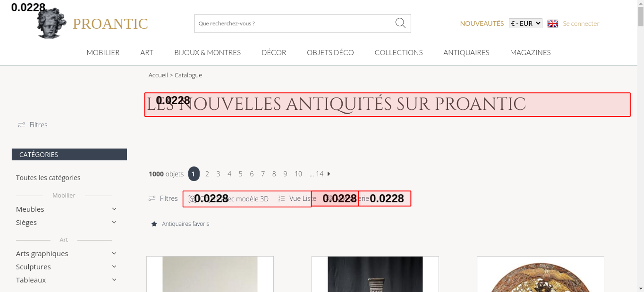644x292 pixels.
Task: Click the Antiquaires favoris star icon
Action: [154, 224]
